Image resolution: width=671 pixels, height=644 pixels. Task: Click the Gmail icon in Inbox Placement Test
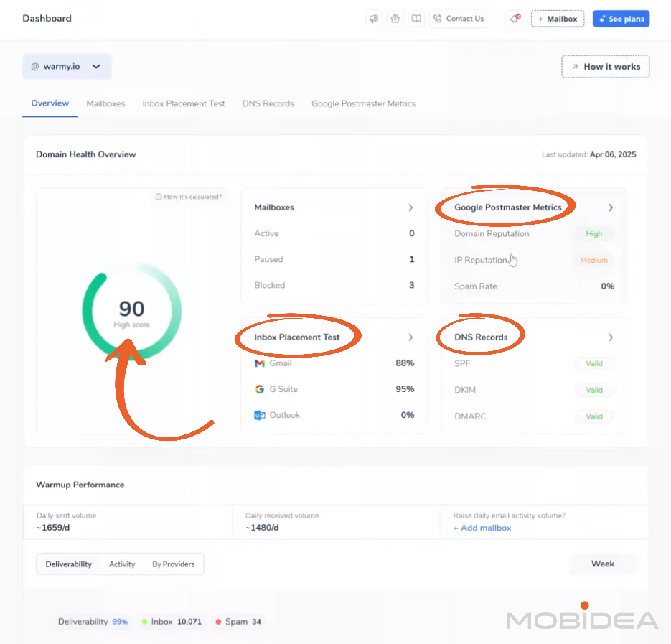coord(260,363)
